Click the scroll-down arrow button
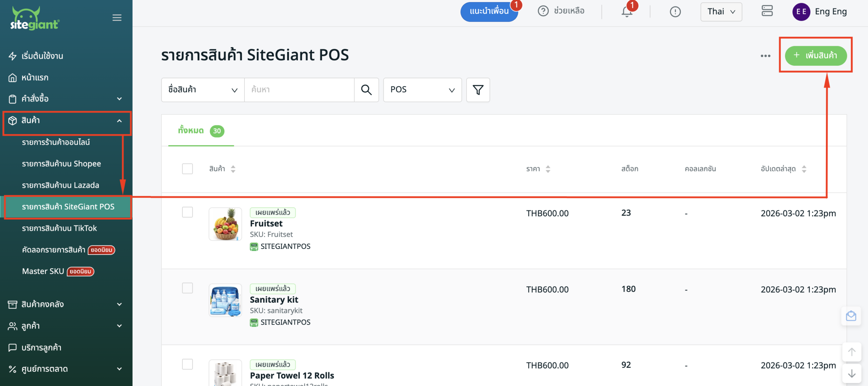Image resolution: width=868 pixels, height=386 pixels. pyautogui.click(x=851, y=374)
